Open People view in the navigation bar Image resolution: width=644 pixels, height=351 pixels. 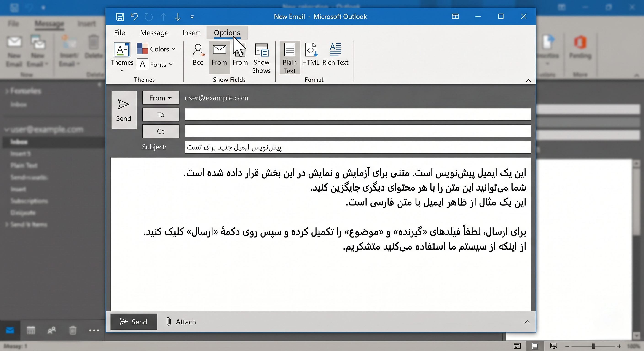pyautogui.click(x=52, y=330)
